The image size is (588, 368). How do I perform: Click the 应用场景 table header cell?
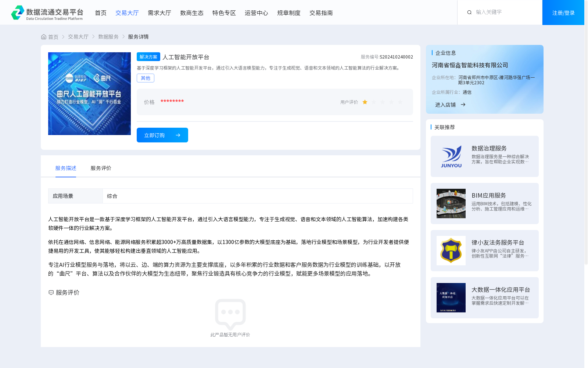(75, 196)
